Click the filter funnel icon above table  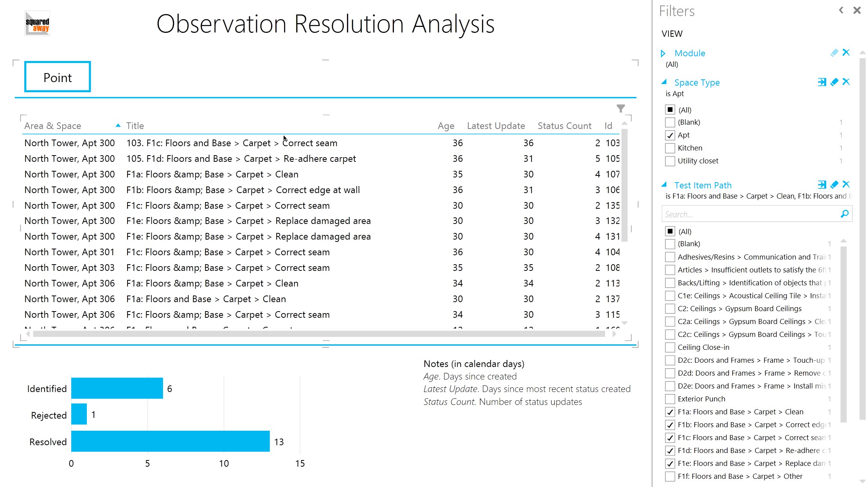tap(620, 108)
